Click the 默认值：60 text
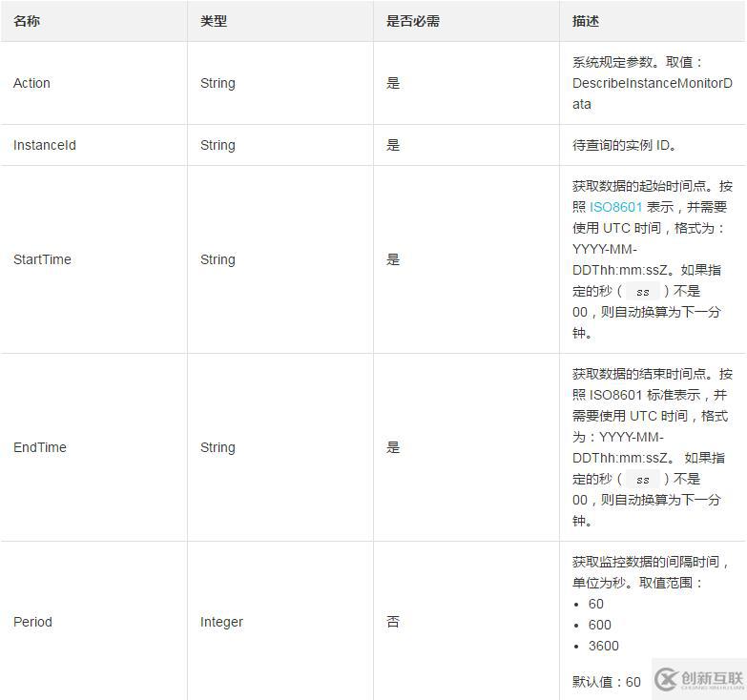The width and height of the screenshot is (747, 700). [607, 682]
